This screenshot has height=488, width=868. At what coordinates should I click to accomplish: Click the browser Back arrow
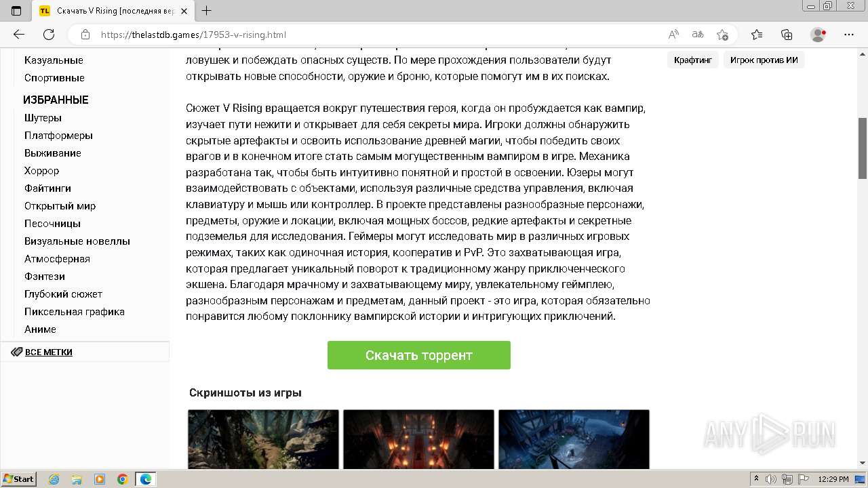coord(19,35)
